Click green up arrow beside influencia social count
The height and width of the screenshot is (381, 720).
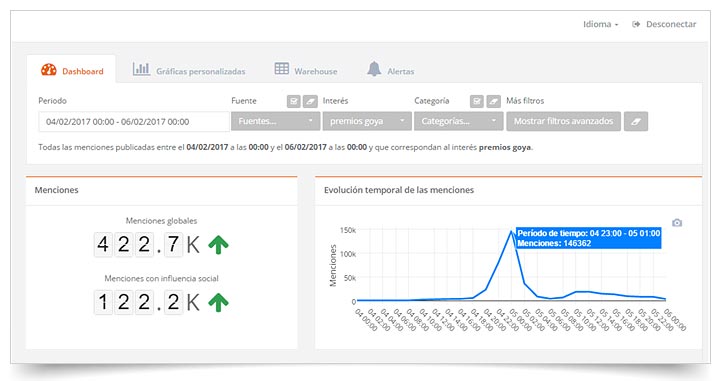pos(218,302)
